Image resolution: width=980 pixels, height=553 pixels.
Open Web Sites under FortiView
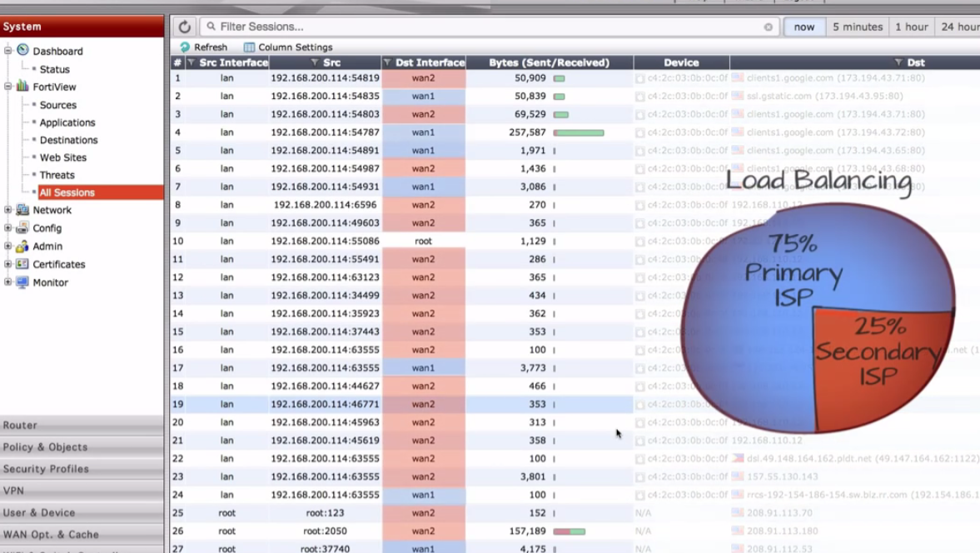point(63,157)
